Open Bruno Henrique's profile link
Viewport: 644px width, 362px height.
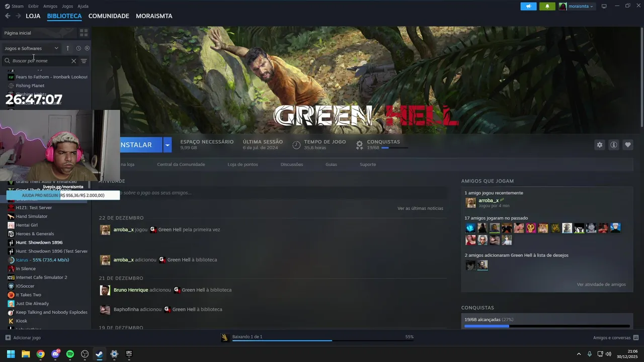click(x=131, y=290)
